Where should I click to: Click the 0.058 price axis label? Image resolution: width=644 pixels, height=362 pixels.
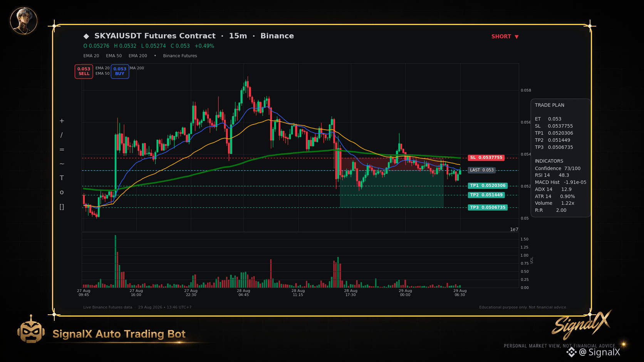(x=526, y=90)
